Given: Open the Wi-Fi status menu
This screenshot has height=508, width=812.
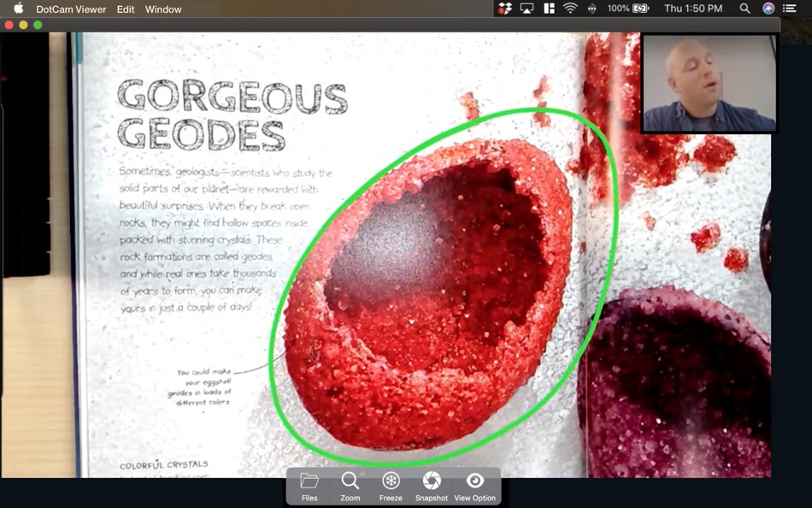Looking at the screenshot, I should pyautogui.click(x=570, y=9).
